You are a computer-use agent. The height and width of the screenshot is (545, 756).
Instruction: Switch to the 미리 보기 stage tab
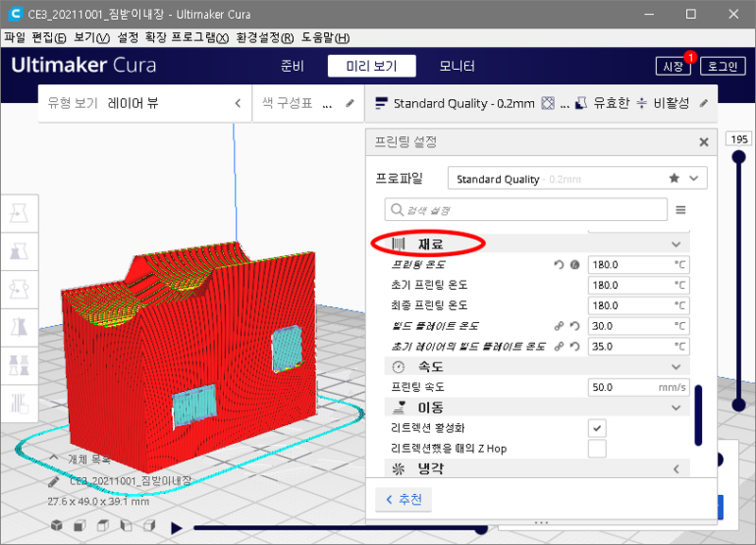tap(371, 66)
